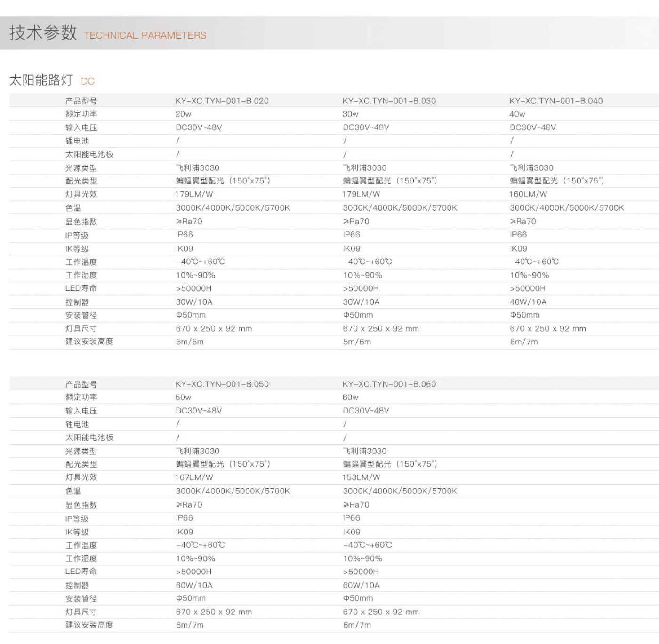The height and width of the screenshot is (644, 659).
Task: Click the 167LM/W luminous efficacy value
Action: (194, 477)
